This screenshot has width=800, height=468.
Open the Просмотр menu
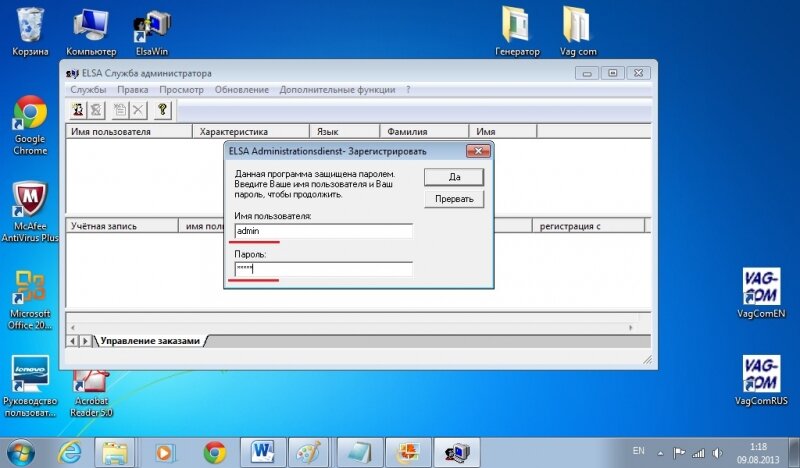(x=181, y=90)
